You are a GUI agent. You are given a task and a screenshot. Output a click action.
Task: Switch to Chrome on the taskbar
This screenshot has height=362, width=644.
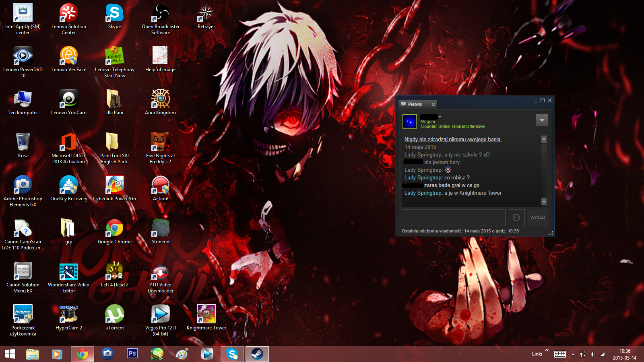pos(82,354)
